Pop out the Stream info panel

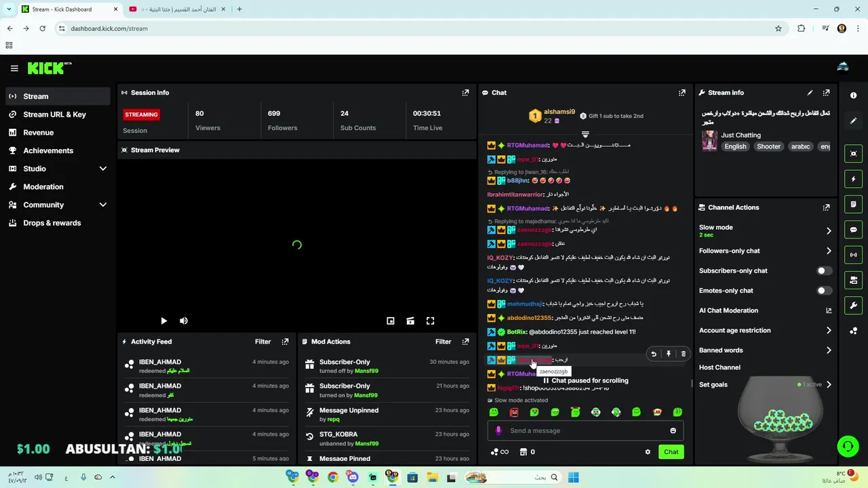click(x=826, y=93)
